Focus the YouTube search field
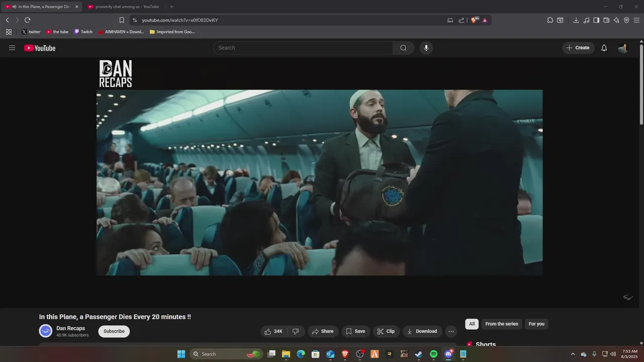 point(303,48)
